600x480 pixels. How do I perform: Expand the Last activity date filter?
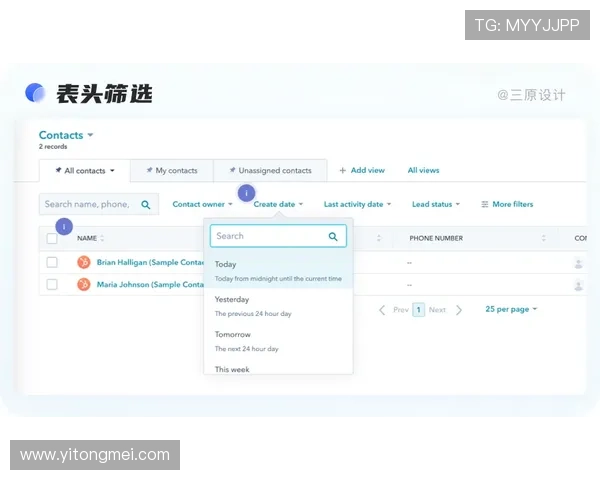tap(357, 204)
